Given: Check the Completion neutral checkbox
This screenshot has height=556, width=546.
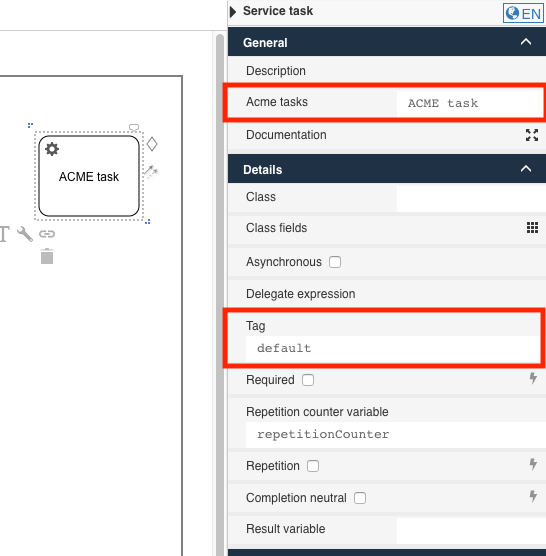Looking at the screenshot, I should click(x=360, y=498).
